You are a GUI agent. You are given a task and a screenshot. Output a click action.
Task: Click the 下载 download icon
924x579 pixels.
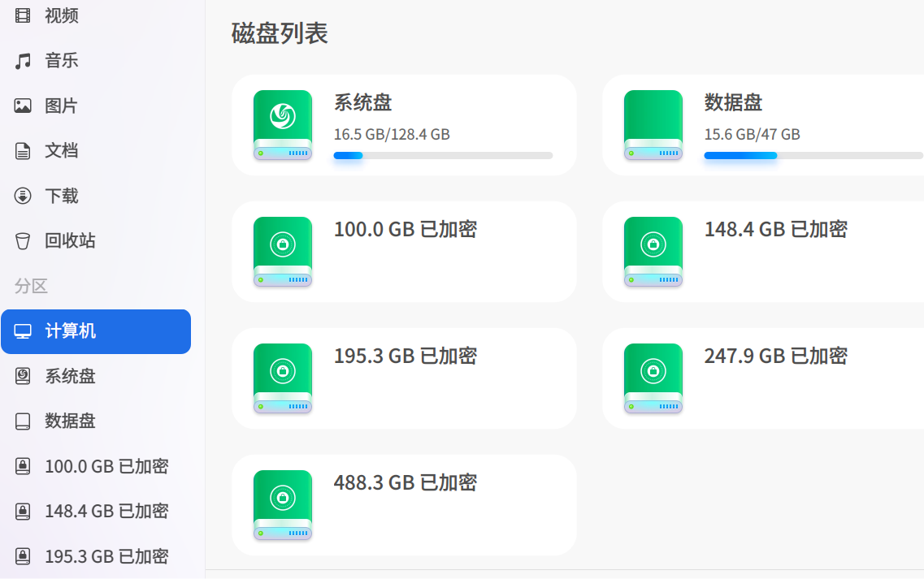23,197
